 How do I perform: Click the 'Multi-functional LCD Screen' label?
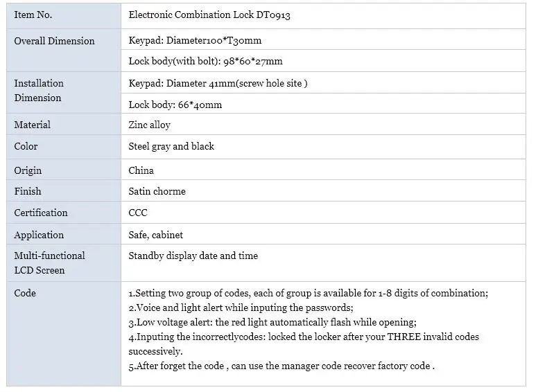49,263
